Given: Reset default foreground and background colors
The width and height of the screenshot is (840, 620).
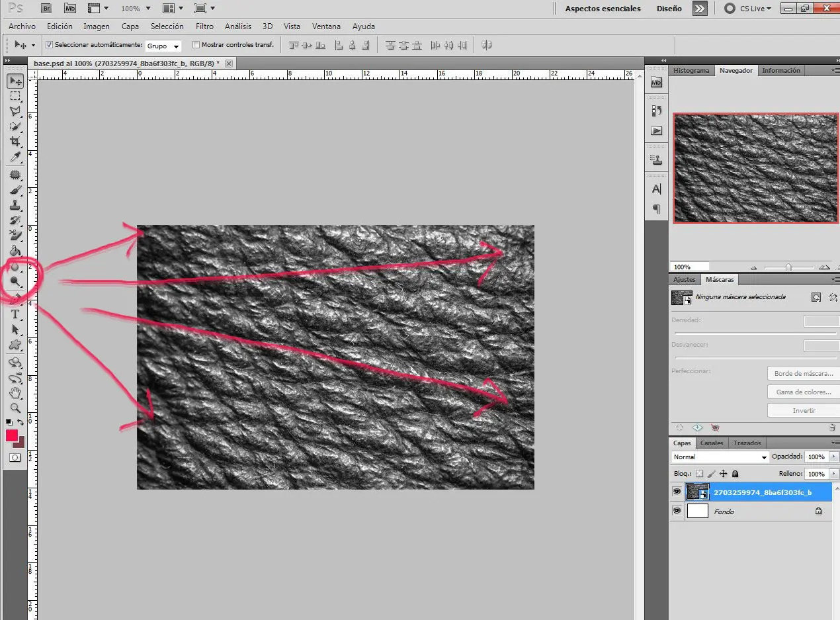Looking at the screenshot, I should pos(9,422).
